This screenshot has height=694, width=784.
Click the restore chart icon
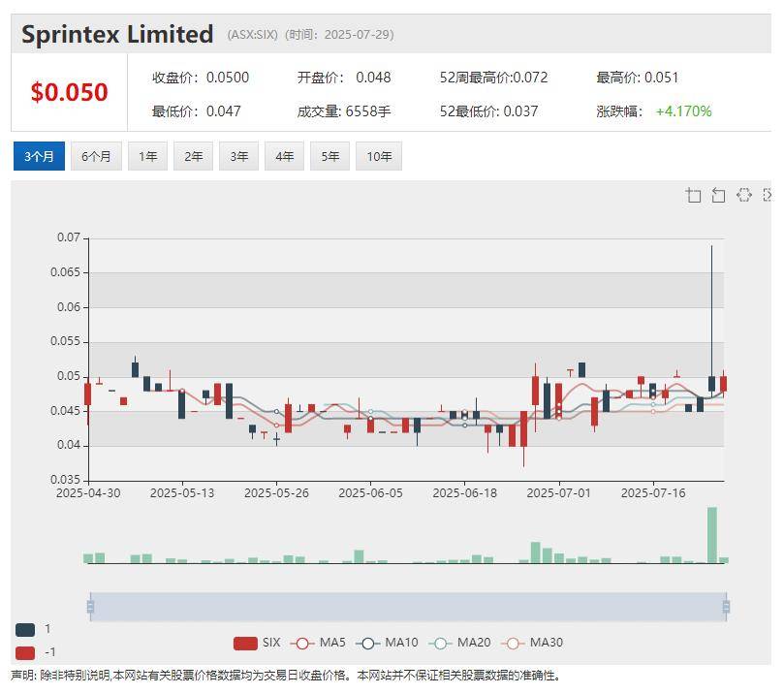tap(743, 195)
